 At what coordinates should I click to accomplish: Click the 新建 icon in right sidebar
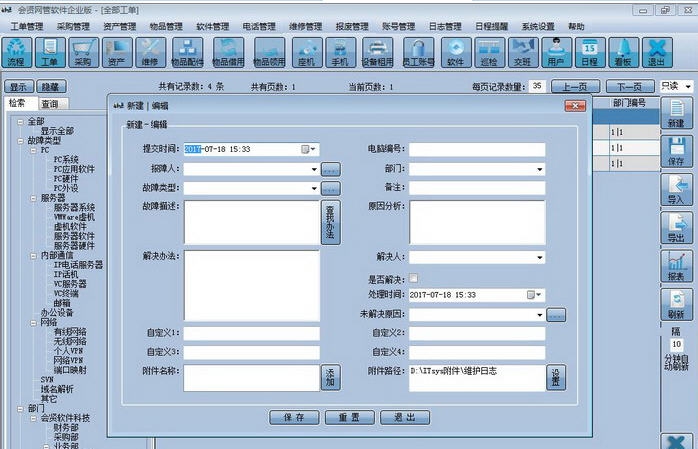677,113
